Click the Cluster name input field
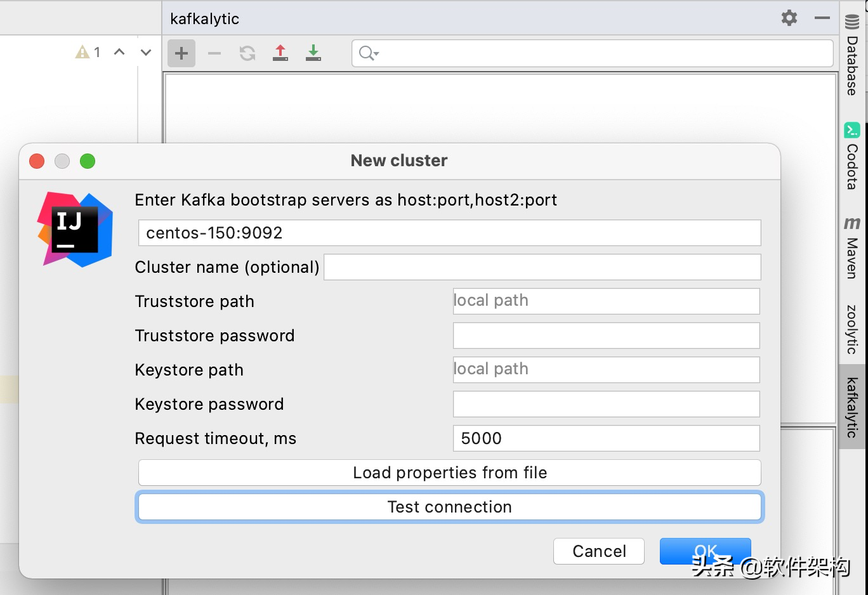 (542, 267)
